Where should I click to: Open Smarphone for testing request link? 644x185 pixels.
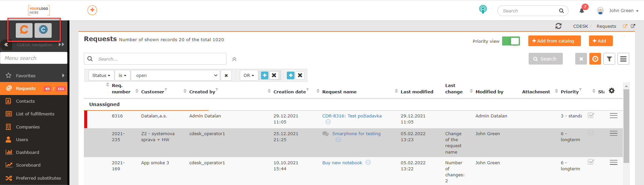click(356, 134)
